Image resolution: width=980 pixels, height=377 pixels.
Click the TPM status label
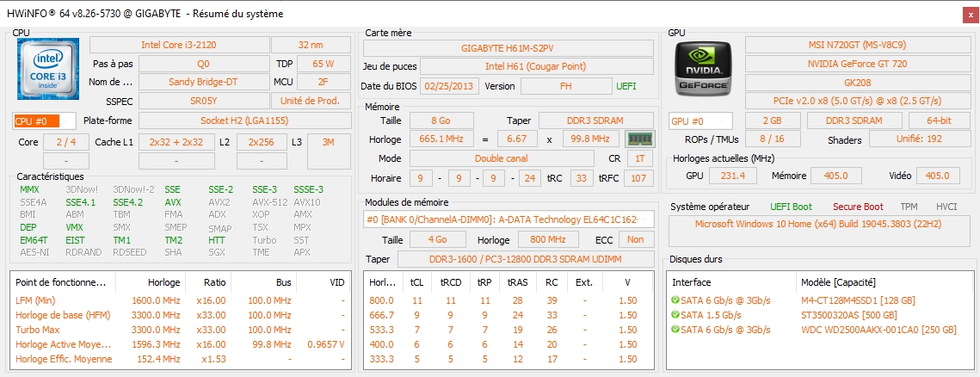(909, 207)
